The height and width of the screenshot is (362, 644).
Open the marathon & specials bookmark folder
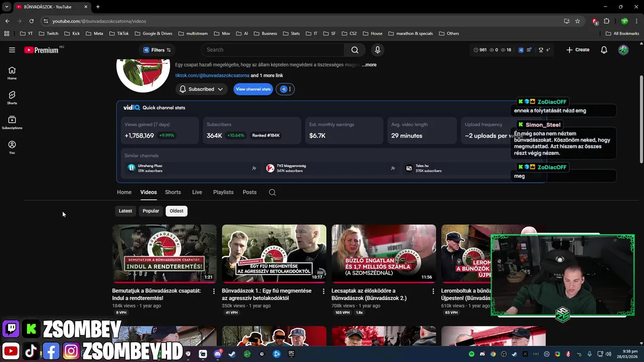click(411, 34)
